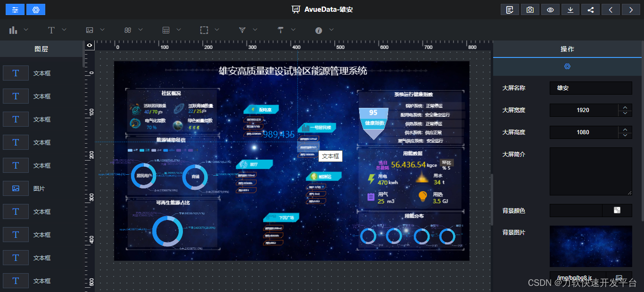Click the 居民用户 donut chart
The height and width of the screenshot is (292, 644).
pos(143,176)
